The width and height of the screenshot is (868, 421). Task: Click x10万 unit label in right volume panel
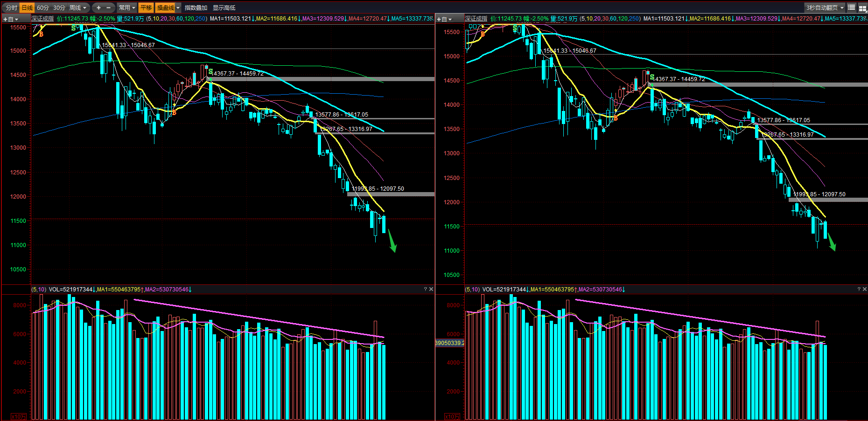tap(452, 416)
